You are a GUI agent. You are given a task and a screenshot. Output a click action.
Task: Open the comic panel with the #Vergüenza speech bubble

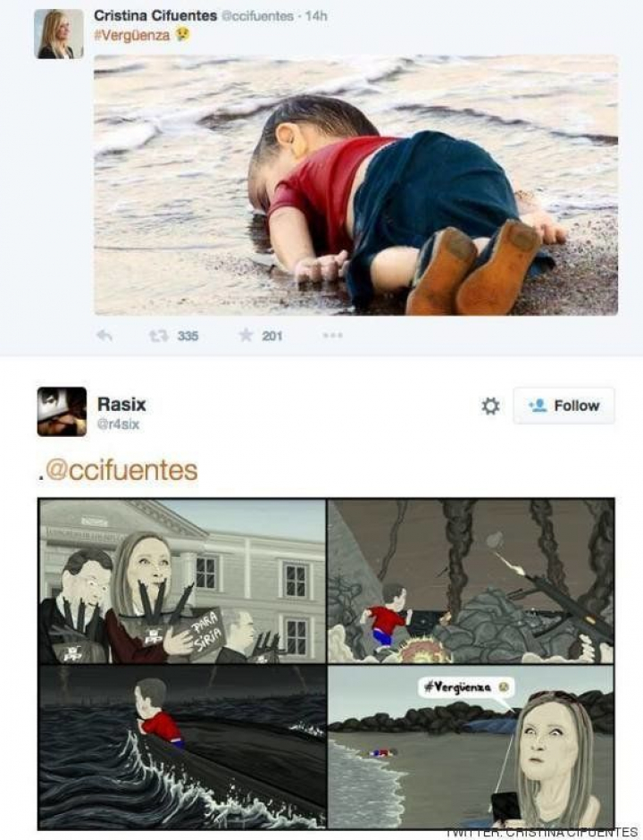(472, 747)
